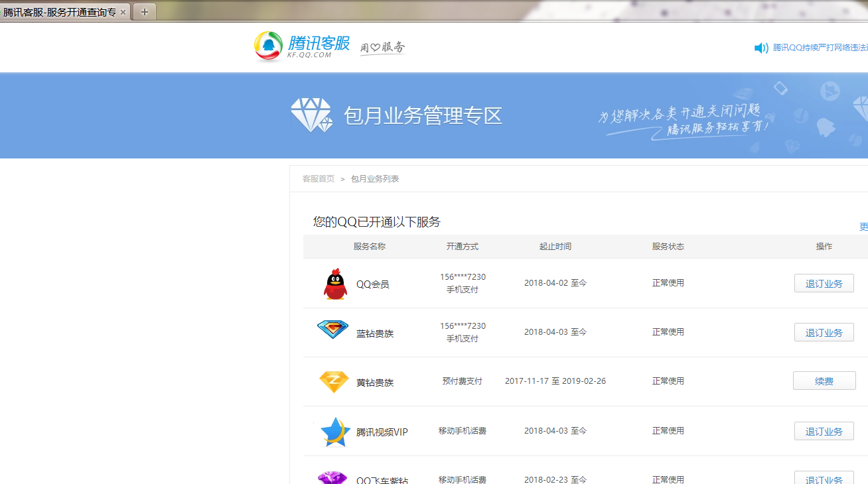Click 包月业务列表 breadcrumb
Viewport: 868px width, 484px height.
(375, 179)
